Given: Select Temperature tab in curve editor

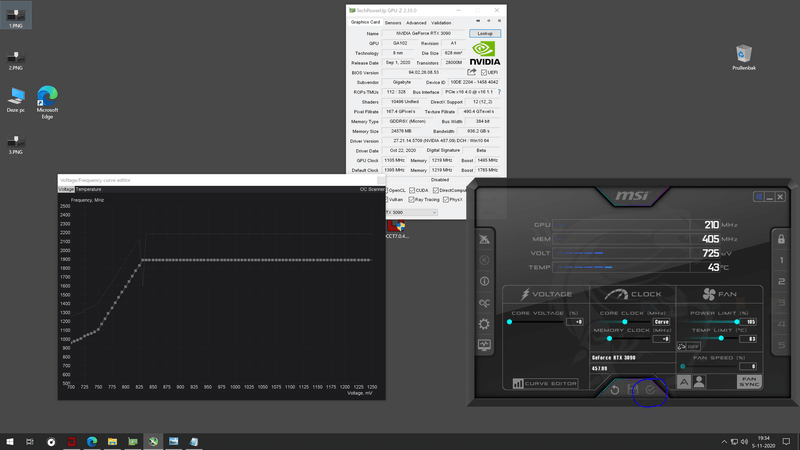Looking at the screenshot, I should click(x=88, y=189).
